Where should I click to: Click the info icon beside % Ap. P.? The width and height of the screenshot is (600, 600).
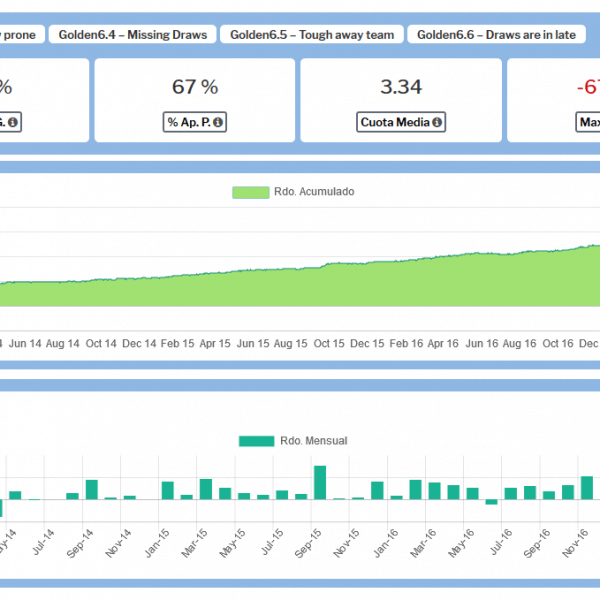point(218,122)
